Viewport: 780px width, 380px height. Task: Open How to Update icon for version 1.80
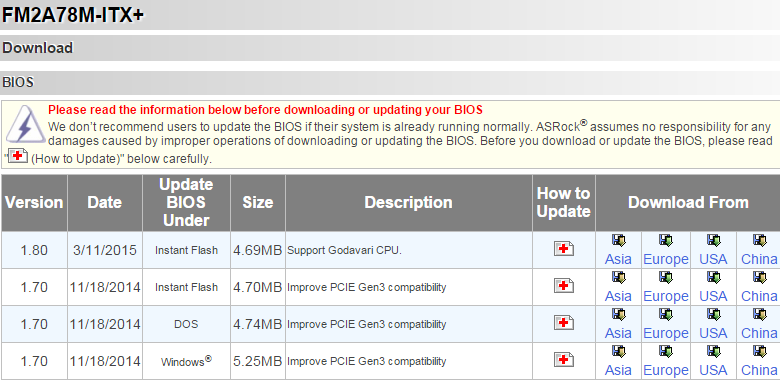(564, 249)
